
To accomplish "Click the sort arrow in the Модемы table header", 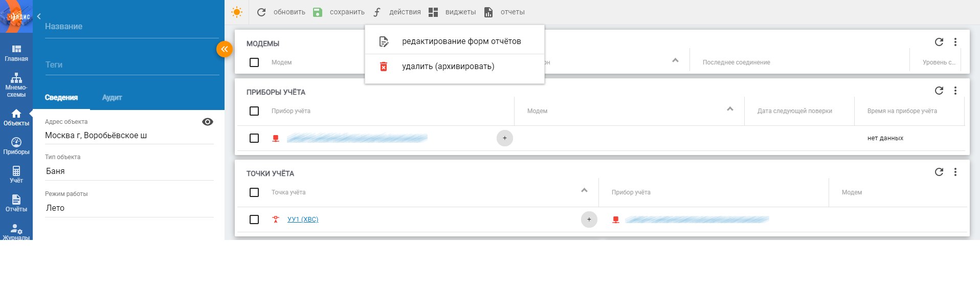I will click(x=675, y=60).
